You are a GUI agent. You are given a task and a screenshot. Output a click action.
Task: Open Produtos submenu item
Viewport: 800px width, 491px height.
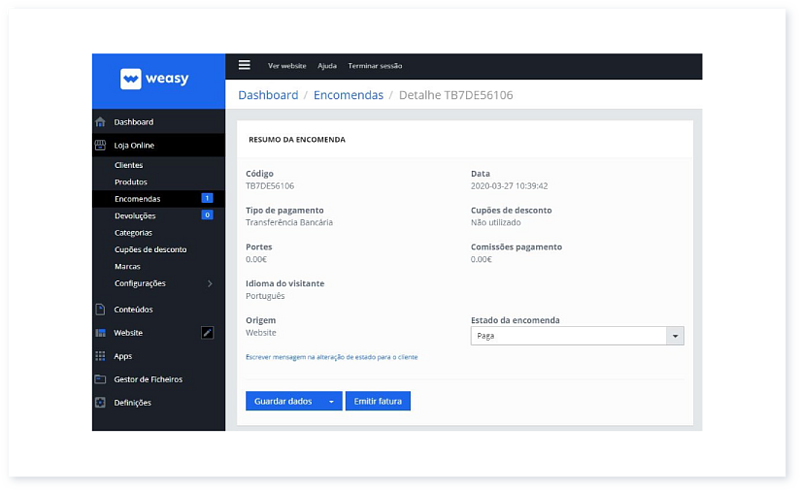pos(131,182)
